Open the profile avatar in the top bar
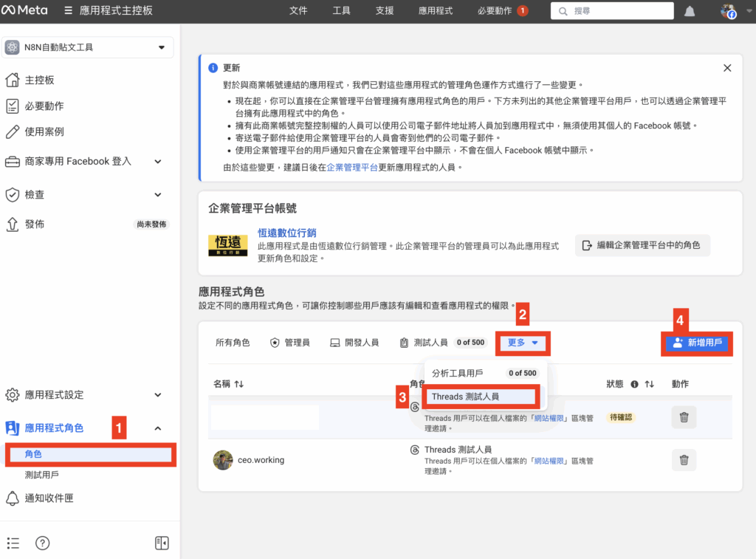This screenshot has height=559, width=756. (x=728, y=11)
